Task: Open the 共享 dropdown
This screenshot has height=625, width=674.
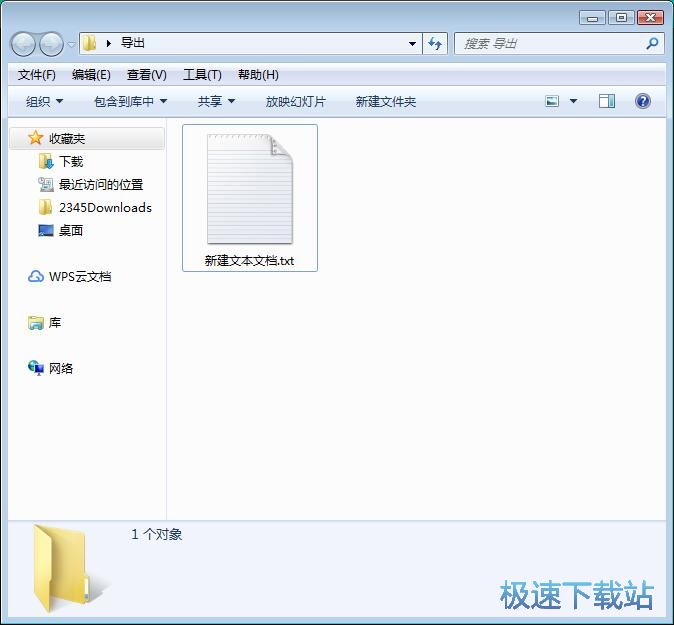Action: tap(216, 101)
